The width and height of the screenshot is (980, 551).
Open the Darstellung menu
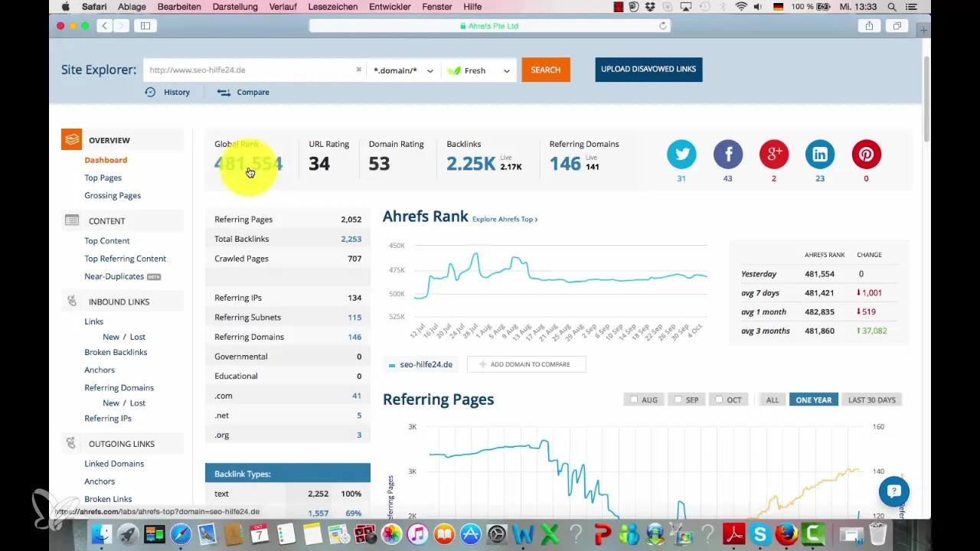tap(237, 7)
